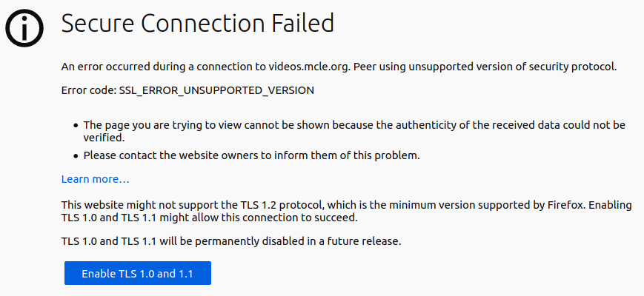The width and height of the screenshot is (644, 296).
Task: Click the bullet dot before 'Please contact'
Action: 76,156
